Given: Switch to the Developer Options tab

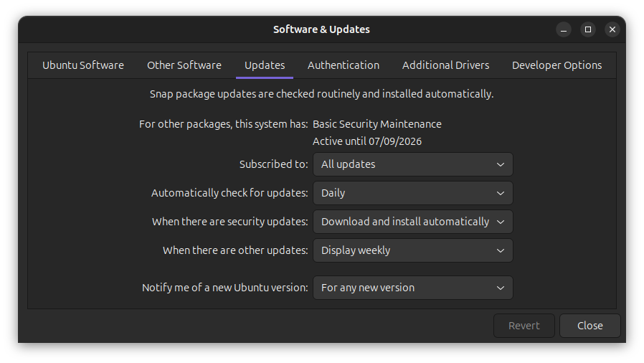Looking at the screenshot, I should tap(557, 65).
